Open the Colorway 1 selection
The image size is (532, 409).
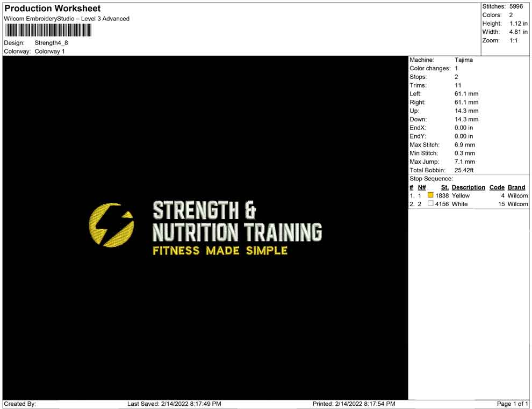point(51,51)
